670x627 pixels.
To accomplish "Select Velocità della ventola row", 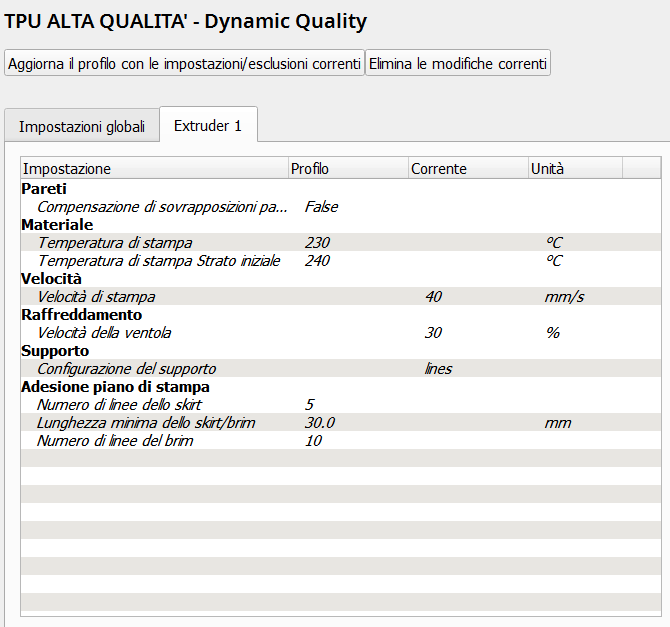I will [x=341, y=332].
